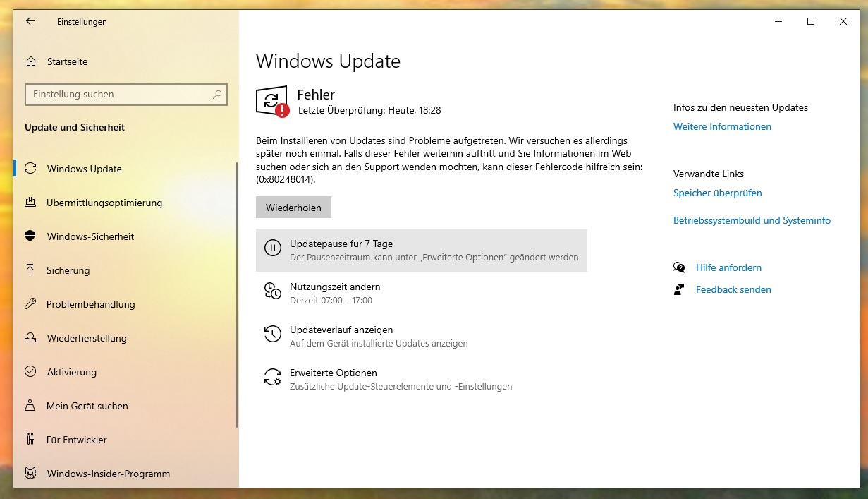868x499 pixels.
Task: Open Für Entwickler page
Action: (x=126, y=440)
